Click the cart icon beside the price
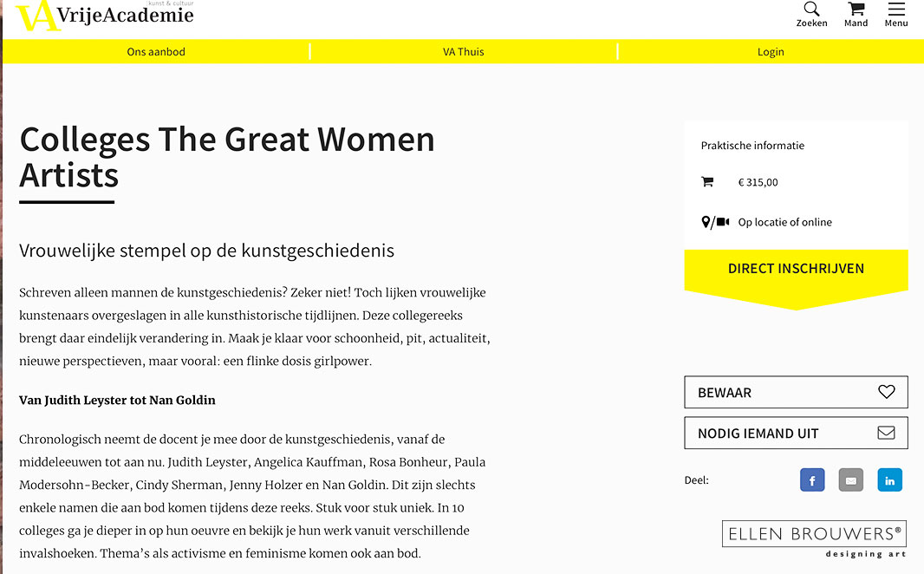 point(707,182)
